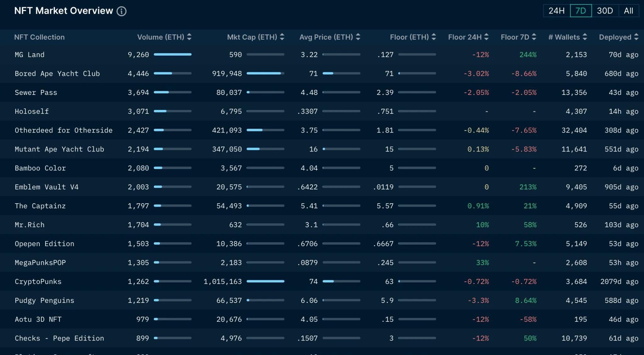Switch to the 24H timeframe
644x355 pixels.
pyautogui.click(x=556, y=11)
